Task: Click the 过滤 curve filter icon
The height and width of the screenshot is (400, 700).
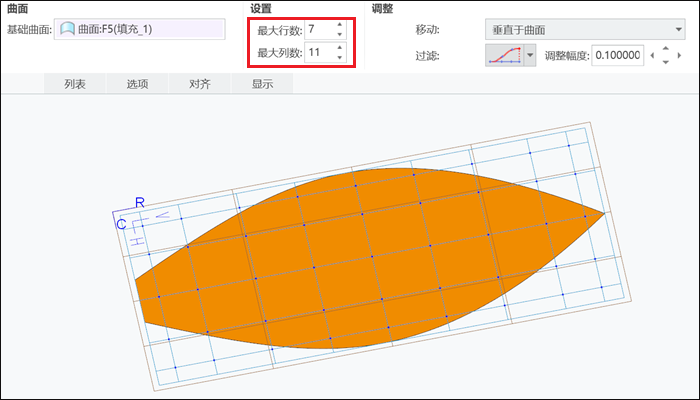Action: (x=505, y=55)
